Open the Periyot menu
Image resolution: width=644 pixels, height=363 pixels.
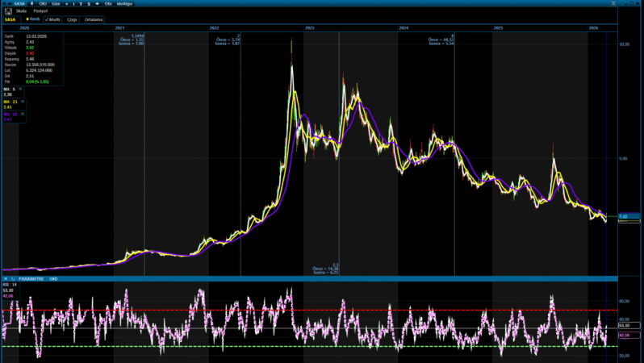pos(40,11)
